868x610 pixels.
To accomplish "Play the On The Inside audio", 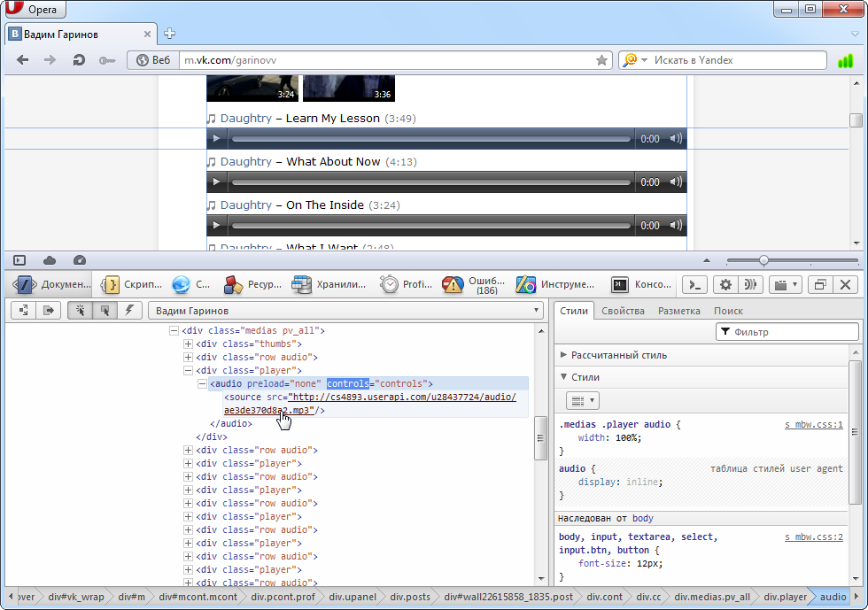I will pos(216,225).
